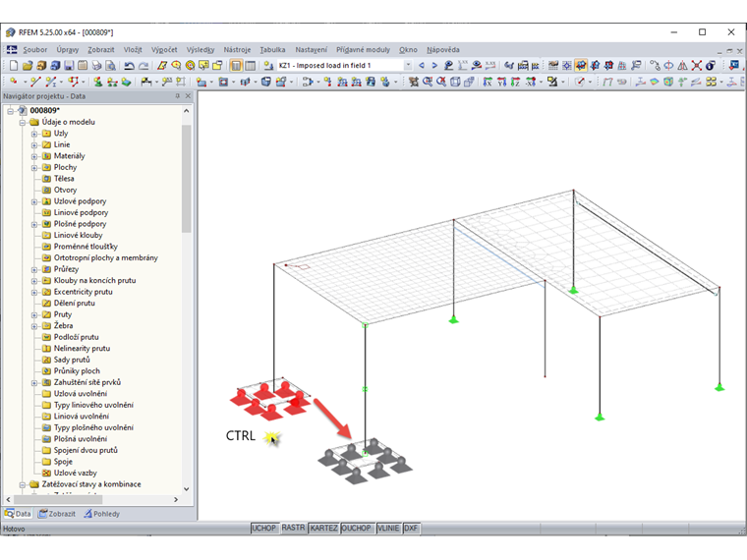Expand the Průřezy tree node

pyautogui.click(x=34, y=269)
